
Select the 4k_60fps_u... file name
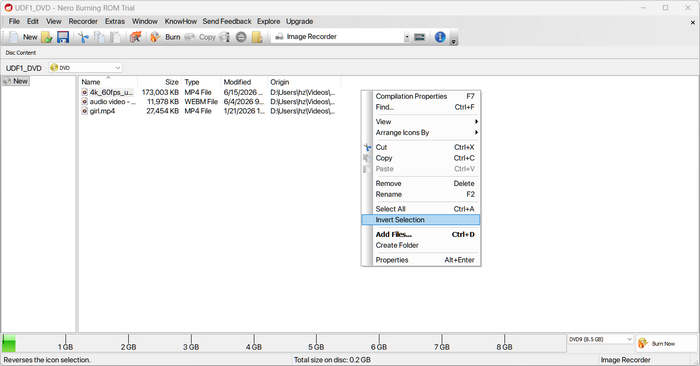tap(111, 92)
